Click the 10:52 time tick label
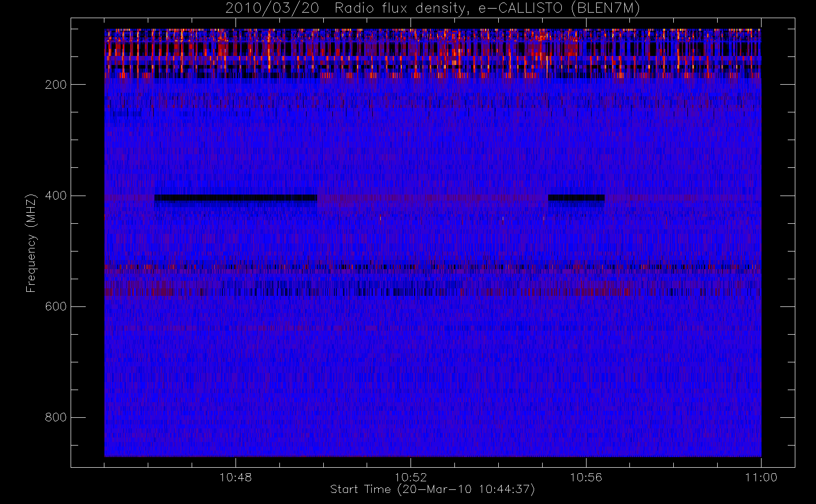 click(x=411, y=477)
